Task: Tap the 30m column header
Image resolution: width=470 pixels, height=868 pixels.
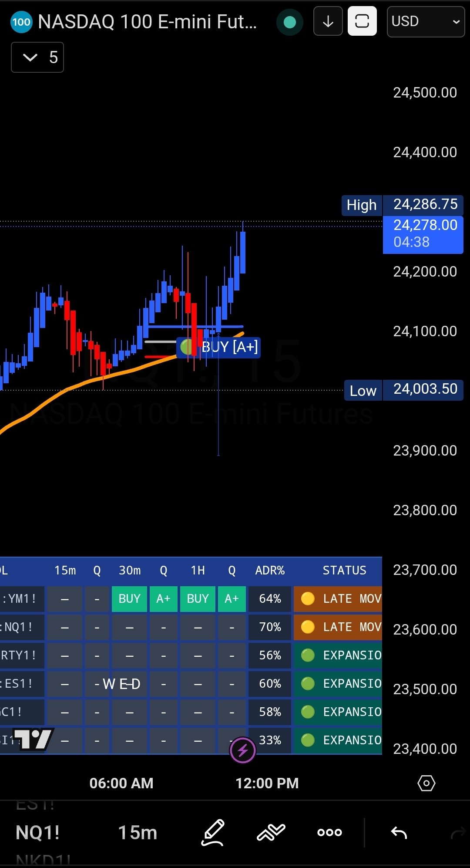Action: [130, 571]
